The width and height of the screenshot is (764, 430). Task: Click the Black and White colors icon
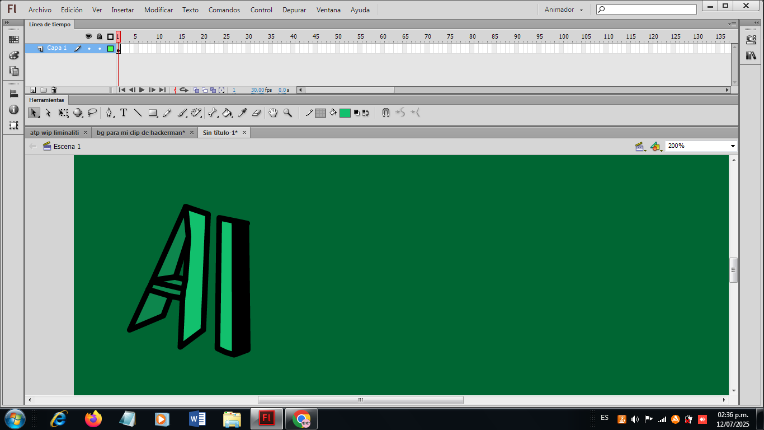357,113
